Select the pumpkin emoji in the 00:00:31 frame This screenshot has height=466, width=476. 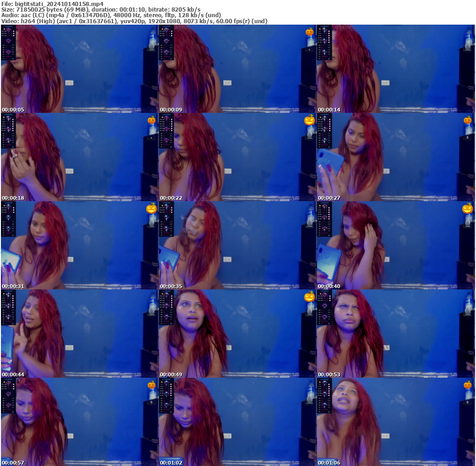[x=151, y=209]
